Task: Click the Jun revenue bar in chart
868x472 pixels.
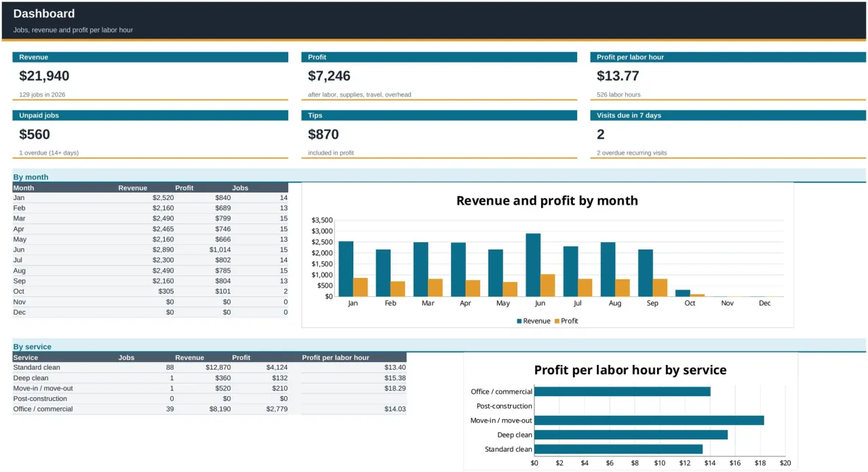Action: (533, 265)
